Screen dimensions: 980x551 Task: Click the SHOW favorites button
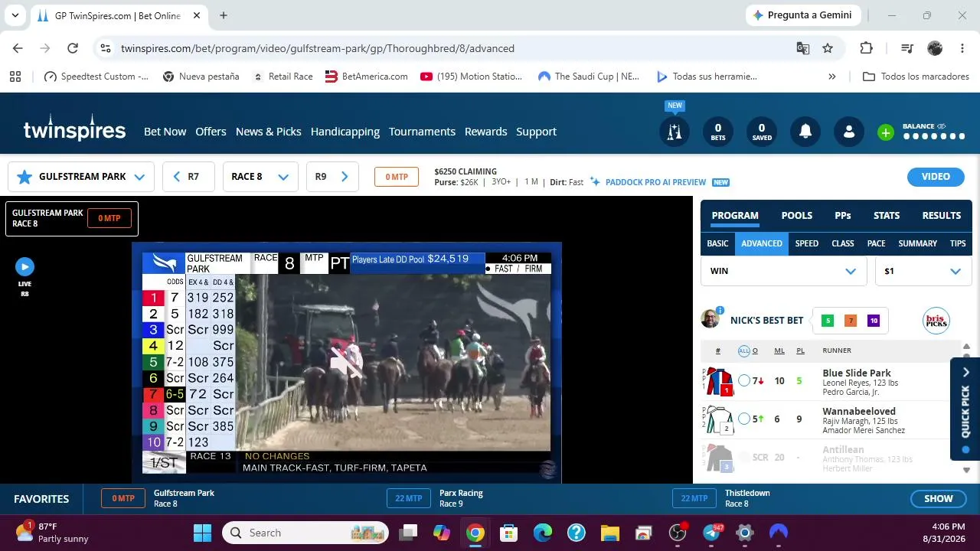click(938, 499)
